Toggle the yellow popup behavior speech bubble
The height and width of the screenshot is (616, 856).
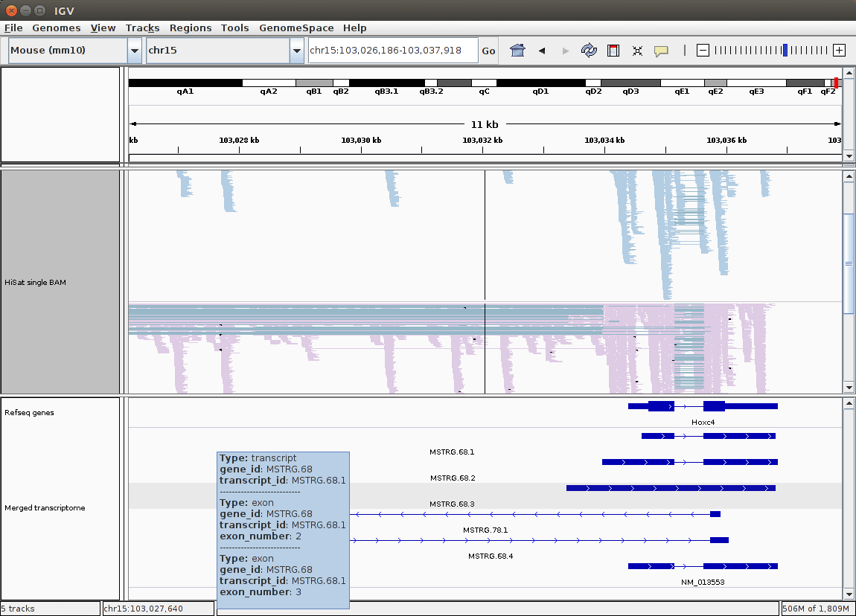point(661,51)
